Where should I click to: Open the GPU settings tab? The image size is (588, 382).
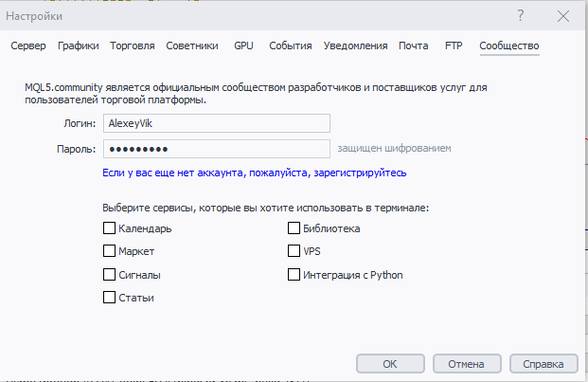click(x=244, y=45)
